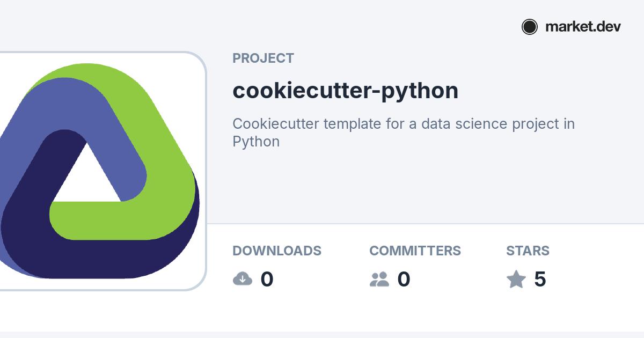Click the DOWNLOADS stat heading
Viewport: 644px width, 338px height.
tap(276, 251)
